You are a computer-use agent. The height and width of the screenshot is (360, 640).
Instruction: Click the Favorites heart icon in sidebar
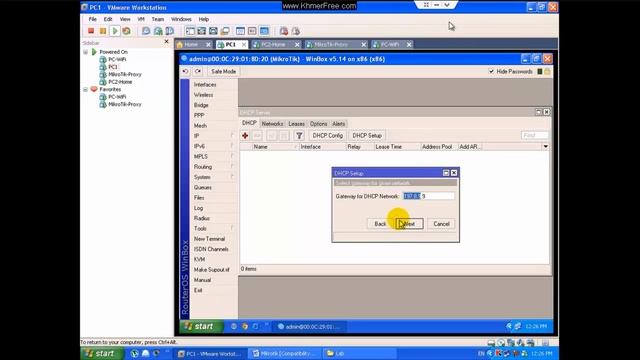[x=94, y=89]
